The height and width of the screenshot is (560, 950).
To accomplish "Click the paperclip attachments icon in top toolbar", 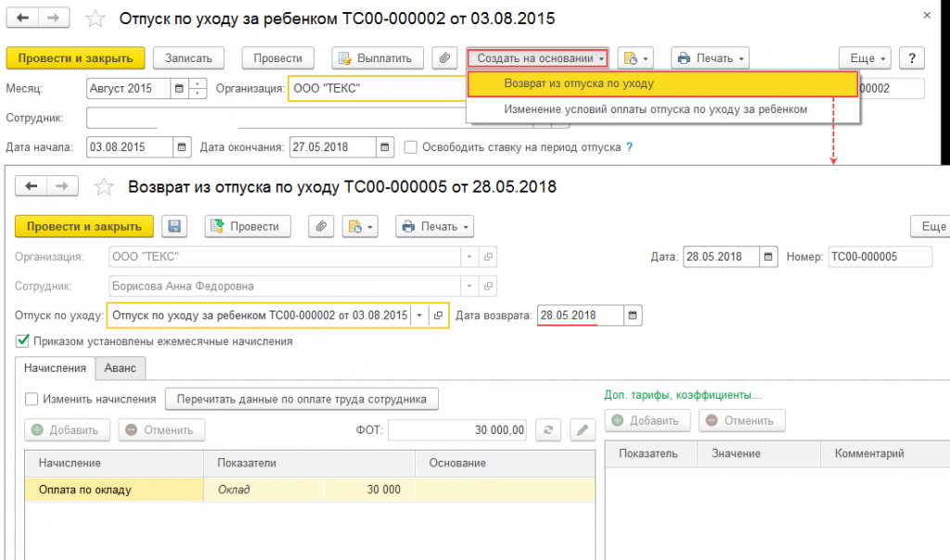I will [445, 58].
